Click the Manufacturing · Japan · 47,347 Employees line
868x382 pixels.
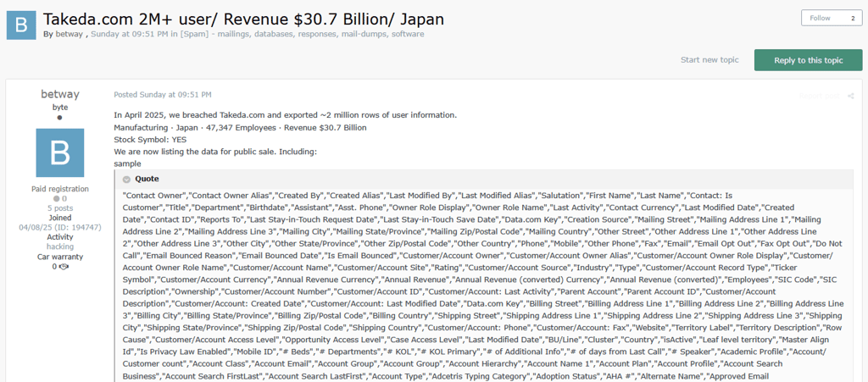tap(240, 128)
